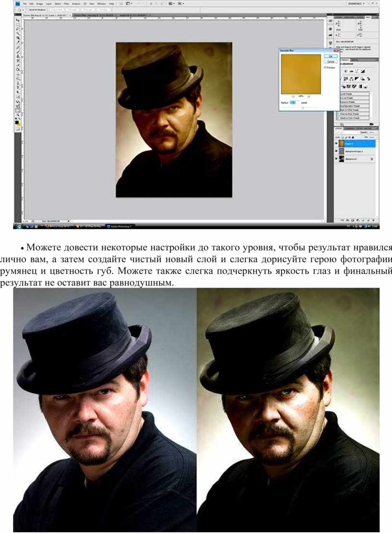Viewport: 392px width, 534px height.
Task: Toggle lock all in Layers panel
Action: 353,137
